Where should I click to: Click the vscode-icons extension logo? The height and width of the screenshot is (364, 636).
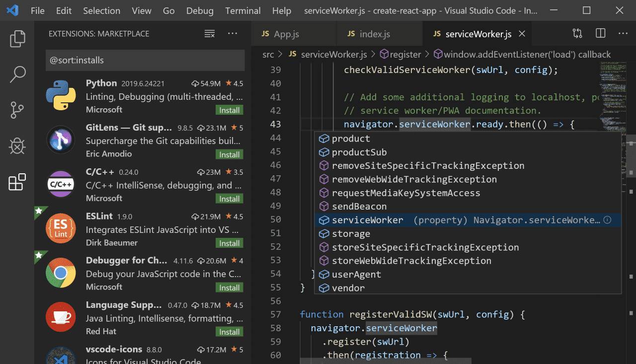61,356
